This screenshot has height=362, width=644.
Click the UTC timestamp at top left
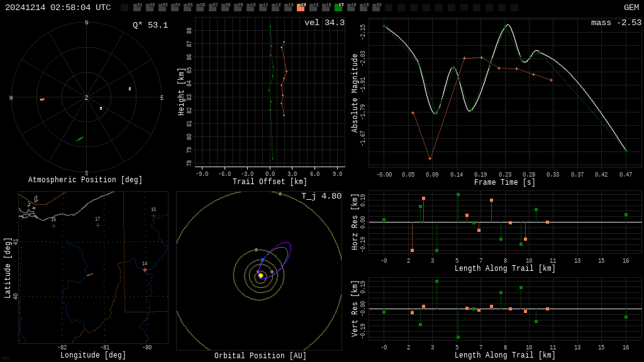58,8
